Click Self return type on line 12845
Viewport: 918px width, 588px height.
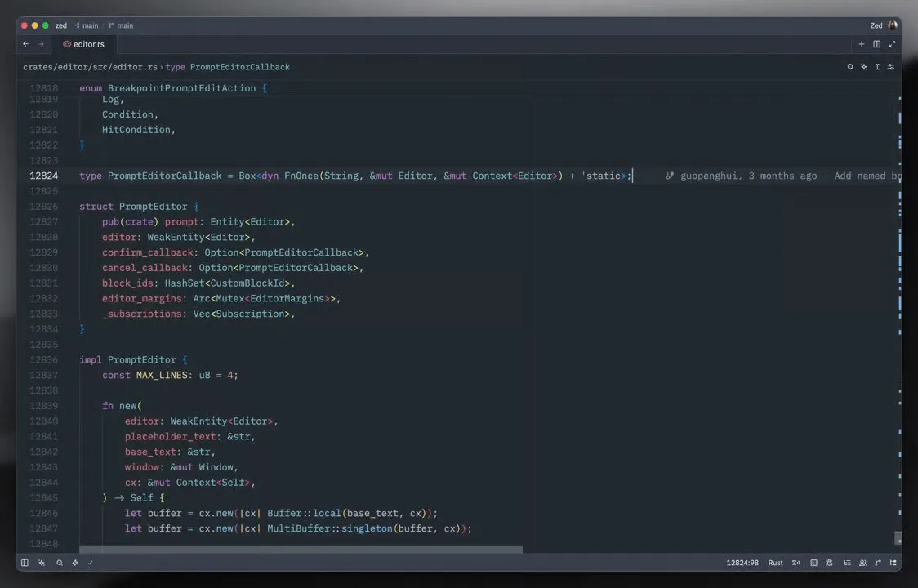tap(141, 498)
